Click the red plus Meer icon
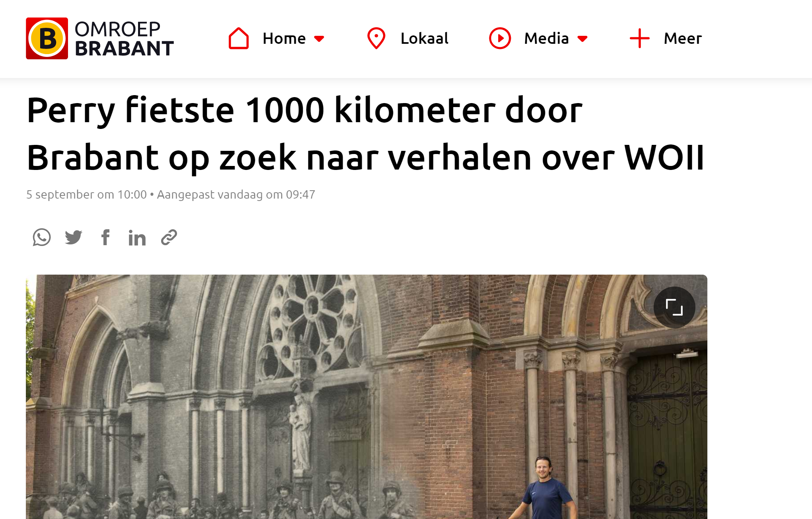The height and width of the screenshot is (519, 812). pos(640,39)
